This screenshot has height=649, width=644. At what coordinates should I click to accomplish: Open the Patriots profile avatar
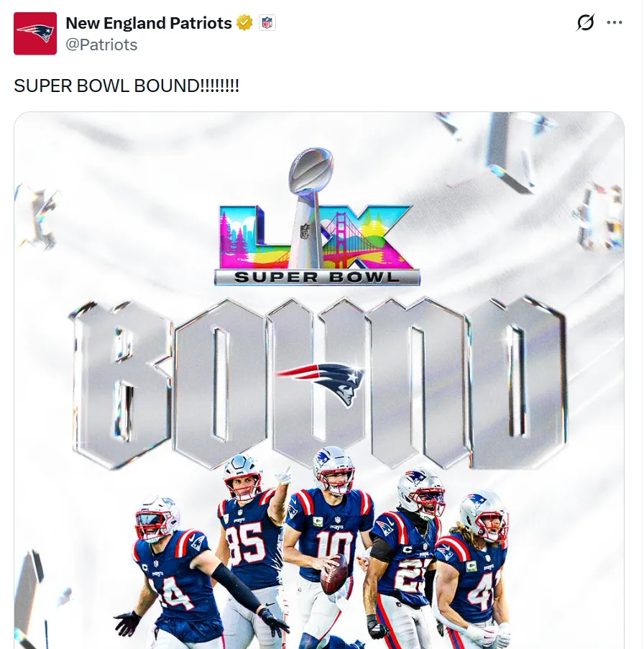coord(35,34)
